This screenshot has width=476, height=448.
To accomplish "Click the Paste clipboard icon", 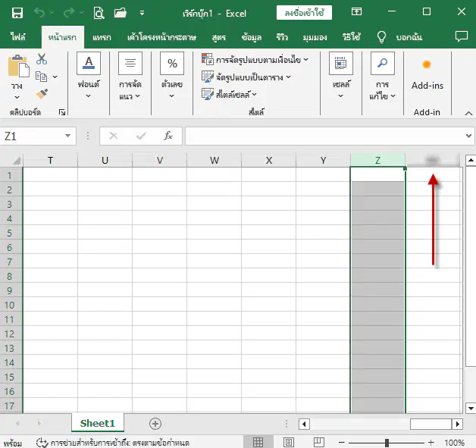I will coord(18,66).
